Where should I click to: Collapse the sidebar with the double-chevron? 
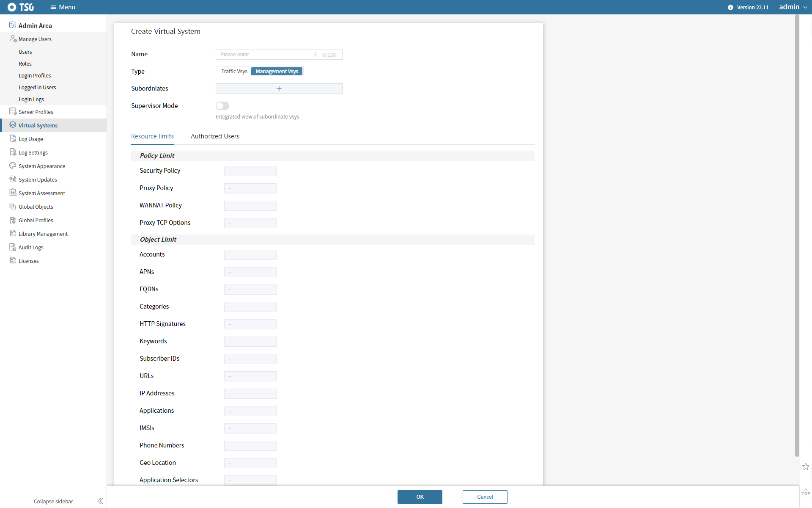point(100,501)
